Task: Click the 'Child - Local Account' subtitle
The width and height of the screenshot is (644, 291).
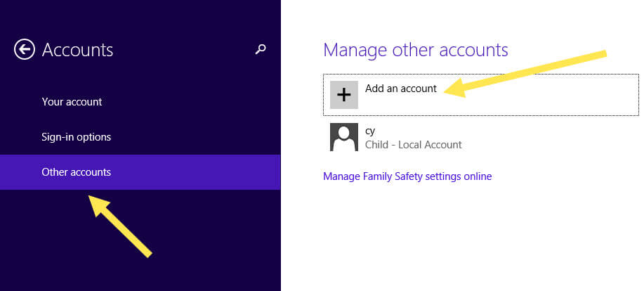Action: click(413, 145)
